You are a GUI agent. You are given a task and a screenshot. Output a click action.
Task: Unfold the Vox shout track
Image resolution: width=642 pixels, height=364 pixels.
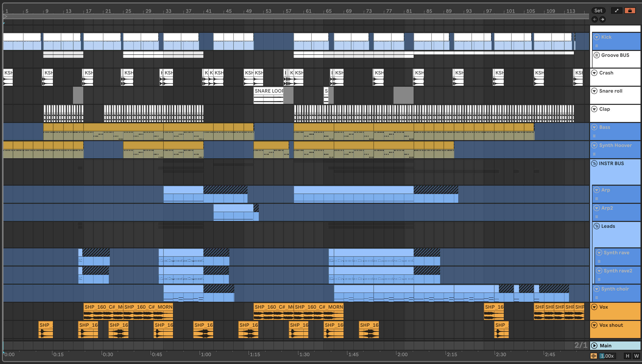click(x=594, y=325)
